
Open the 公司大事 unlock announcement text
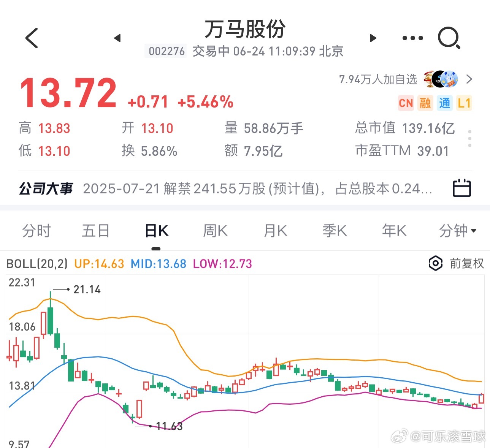coord(257,188)
